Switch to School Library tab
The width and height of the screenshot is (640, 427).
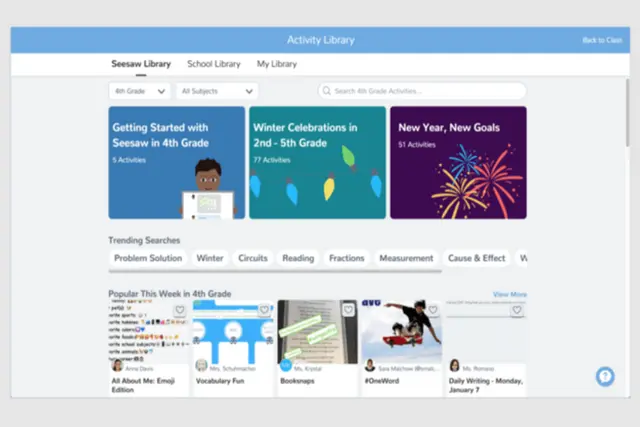214,64
